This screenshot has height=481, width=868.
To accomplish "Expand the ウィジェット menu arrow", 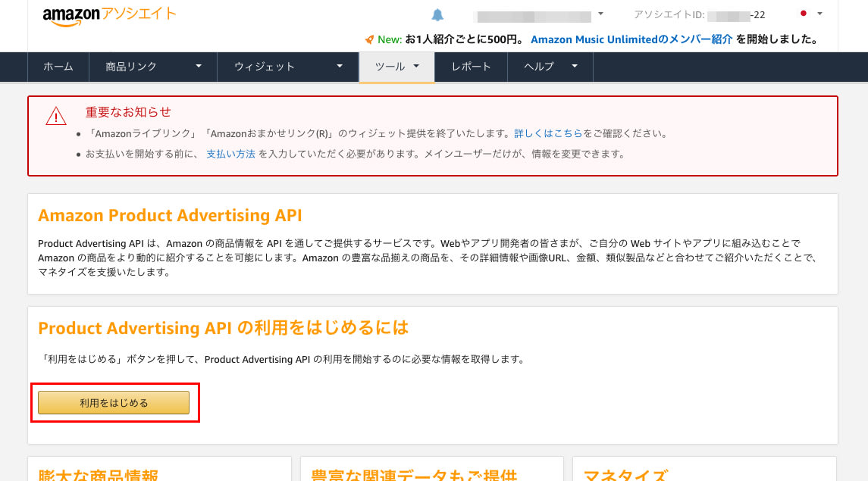I will pyautogui.click(x=340, y=67).
